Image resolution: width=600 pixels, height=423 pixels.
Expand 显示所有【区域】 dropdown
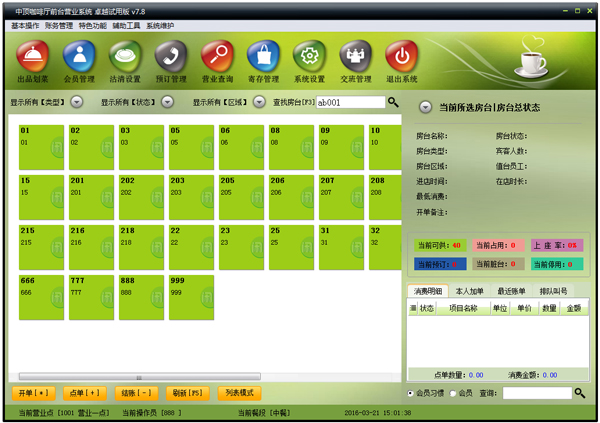259,102
